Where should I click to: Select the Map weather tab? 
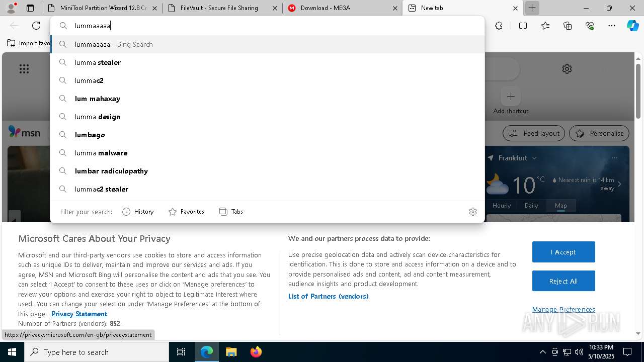coord(560,206)
